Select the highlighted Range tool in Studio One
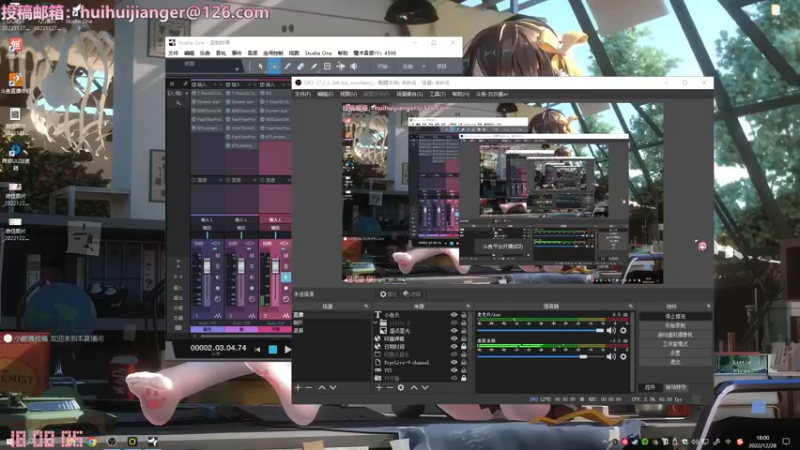The image size is (800, 450). point(274,66)
